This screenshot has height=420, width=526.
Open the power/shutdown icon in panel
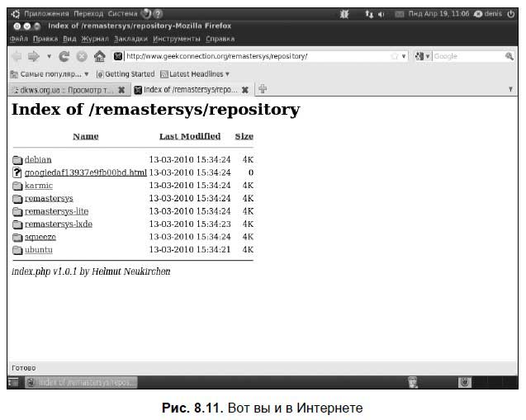(x=511, y=14)
